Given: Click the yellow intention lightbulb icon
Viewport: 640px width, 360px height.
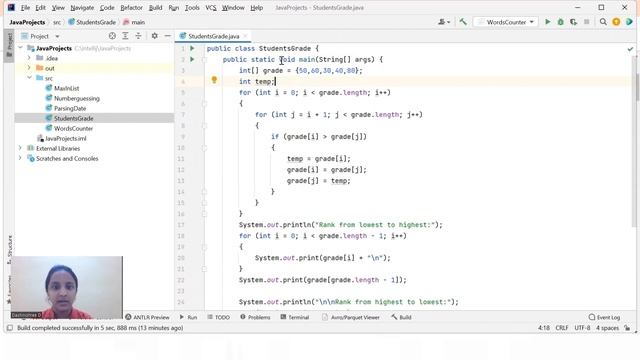Looking at the screenshot, I should pos(214,80).
